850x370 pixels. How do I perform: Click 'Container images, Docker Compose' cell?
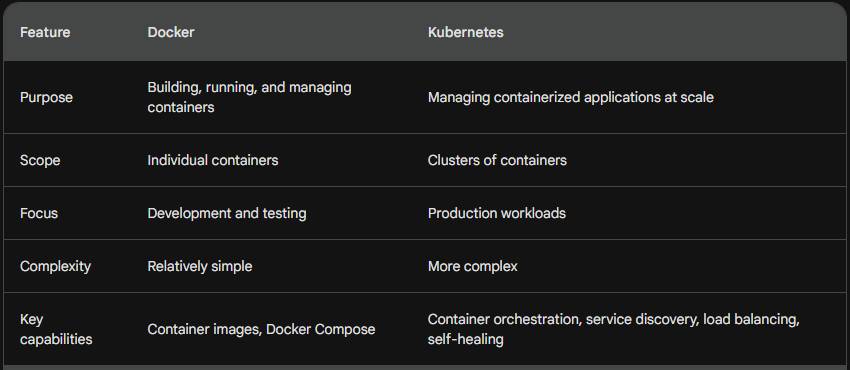pos(261,329)
